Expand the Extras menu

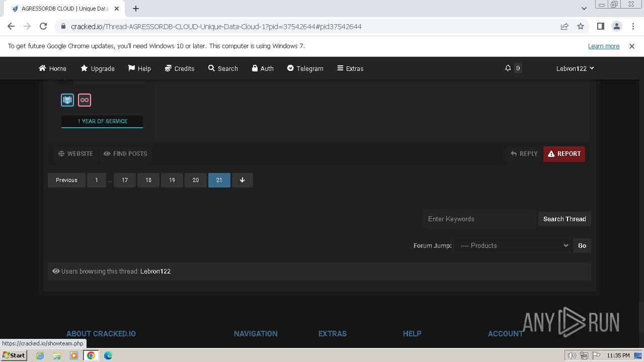(x=350, y=68)
